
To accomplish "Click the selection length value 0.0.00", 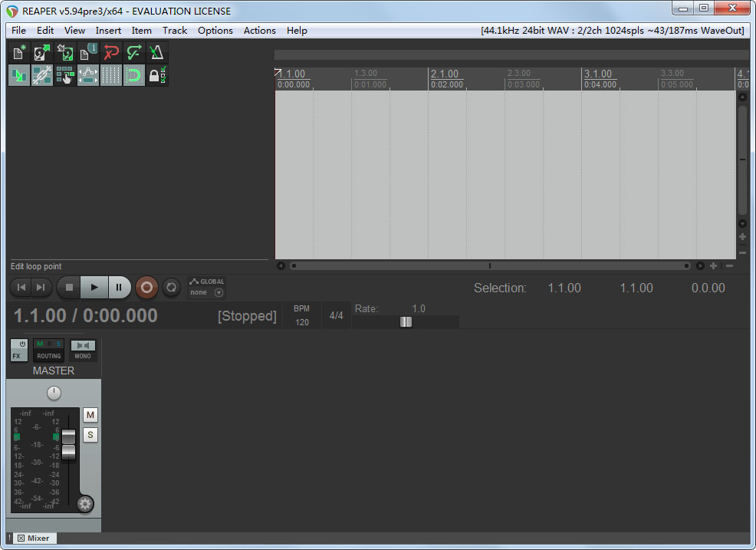I will (x=708, y=288).
